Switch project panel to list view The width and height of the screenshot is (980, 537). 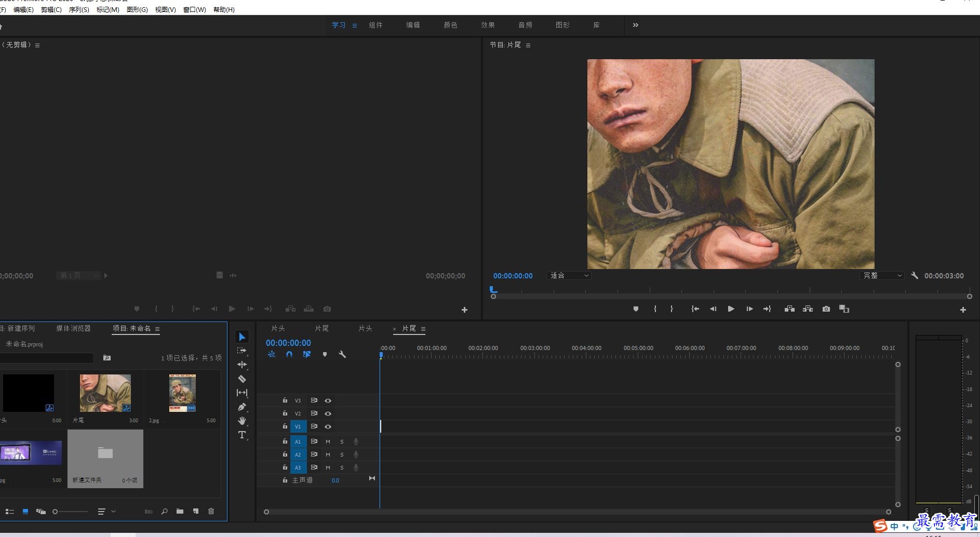(9, 512)
